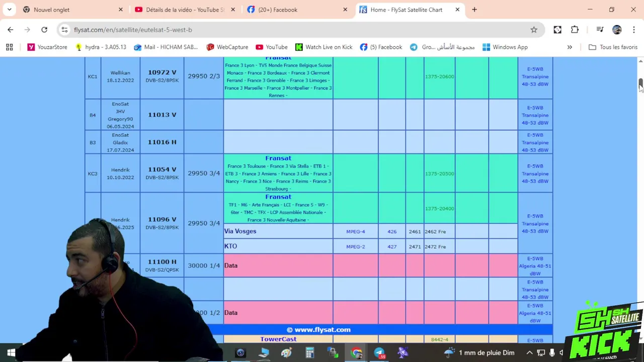
Task: Go back to the previous page
Action: point(10,30)
